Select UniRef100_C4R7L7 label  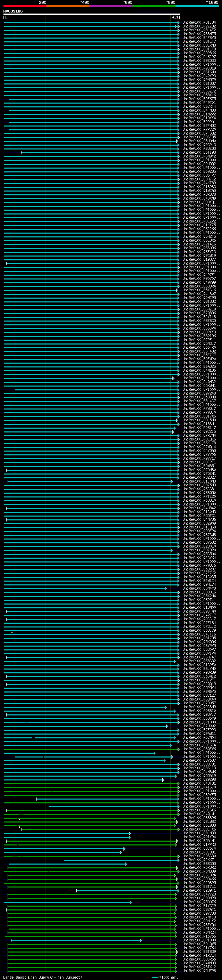tap(199, 615)
